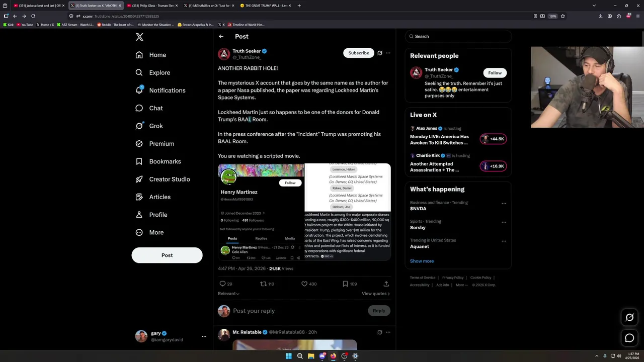This screenshot has height=362, width=644.
Task: Click Windows Start button on taskbar
Action: pyautogui.click(x=289, y=356)
